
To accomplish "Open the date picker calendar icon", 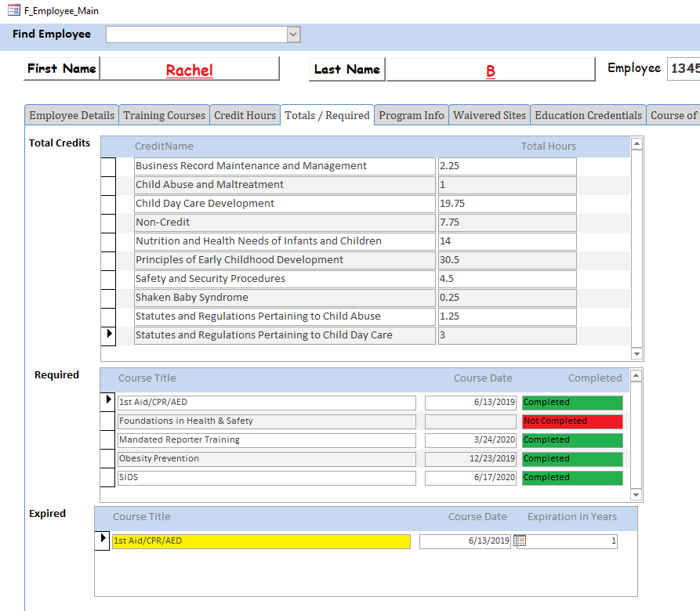I will (520, 540).
